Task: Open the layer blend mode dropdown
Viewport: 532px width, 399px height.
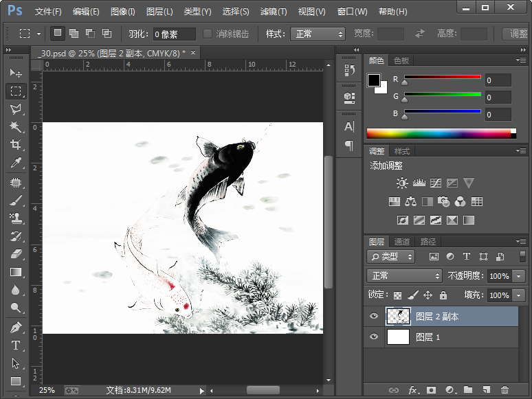Action: click(404, 275)
